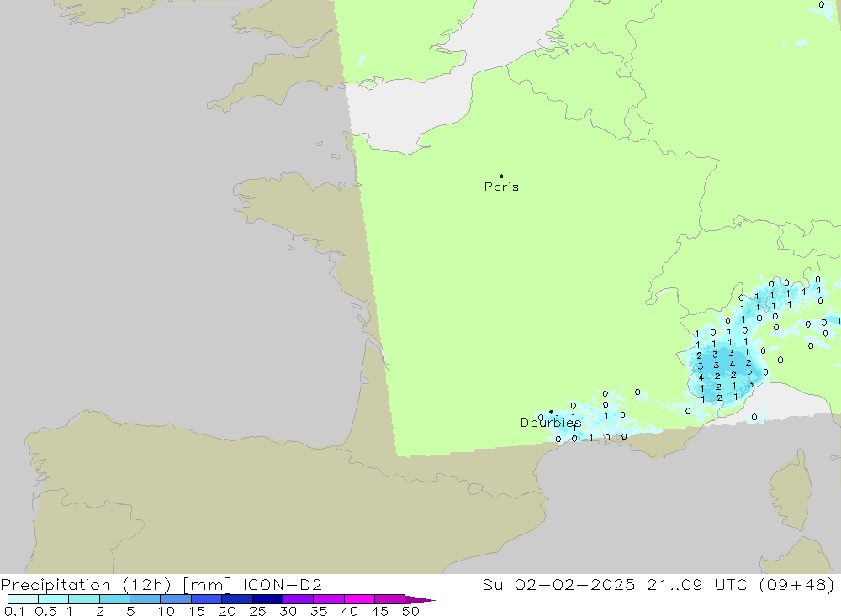Viewport: 841px width, 616px height.
Task: Click the 'Su' weekday text
Action: click(492, 584)
